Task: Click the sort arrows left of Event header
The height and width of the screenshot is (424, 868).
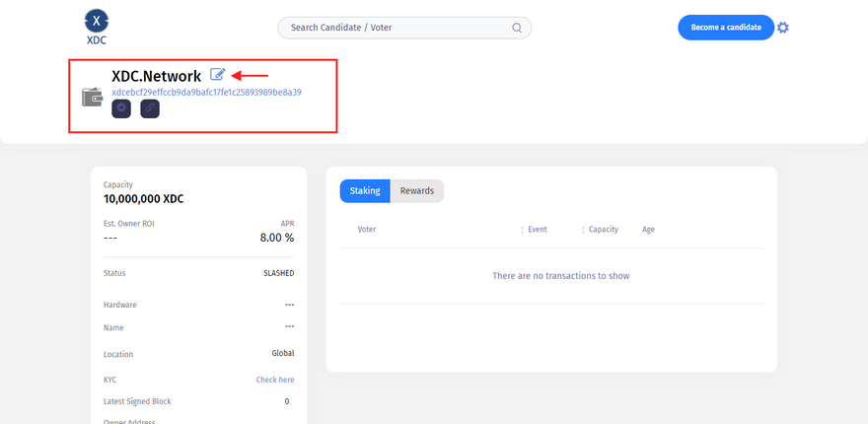Action: tap(522, 230)
